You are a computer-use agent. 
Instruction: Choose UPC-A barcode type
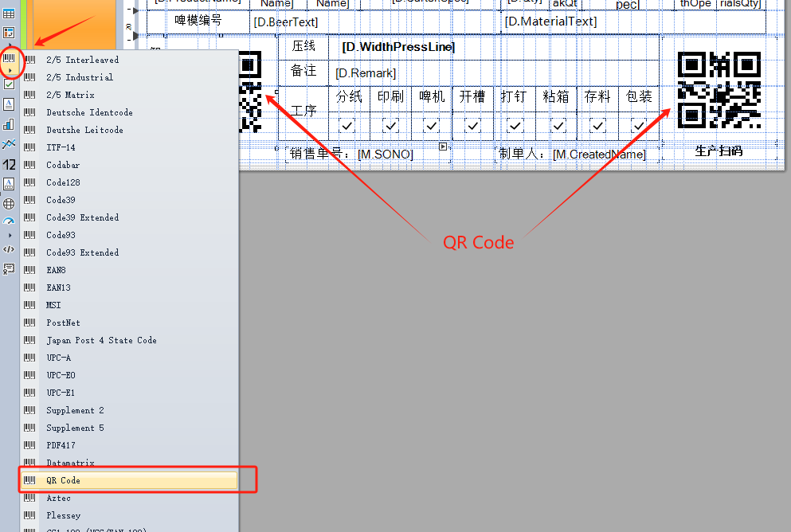(x=129, y=358)
